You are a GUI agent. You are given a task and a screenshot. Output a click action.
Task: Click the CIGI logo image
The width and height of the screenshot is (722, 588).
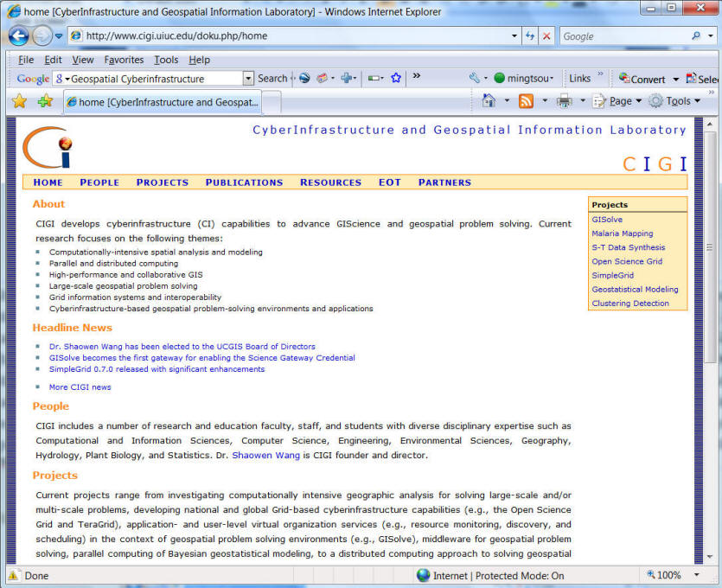[x=48, y=147]
